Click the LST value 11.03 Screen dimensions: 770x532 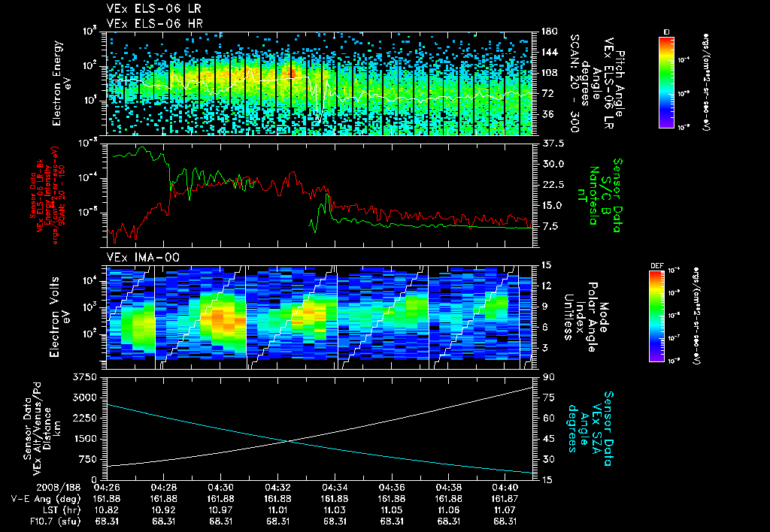335,510
